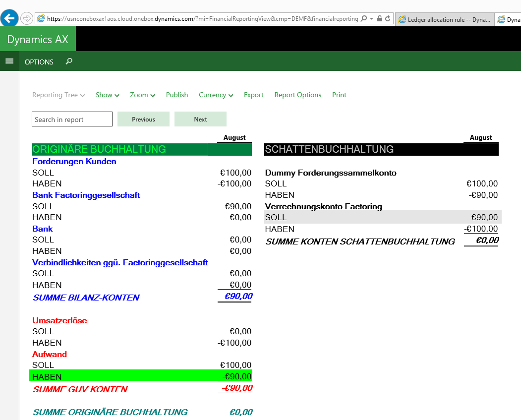Open the hamburger navigation menu
Viewport: 521px width, 420px height.
[9, 61]
